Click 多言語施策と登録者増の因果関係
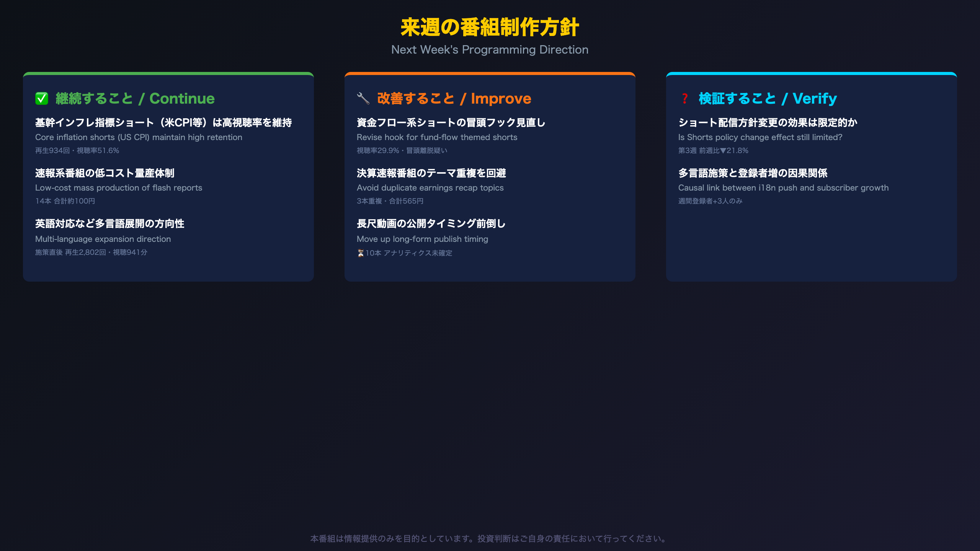Screen dimensions: 980x551 point(753,173)
